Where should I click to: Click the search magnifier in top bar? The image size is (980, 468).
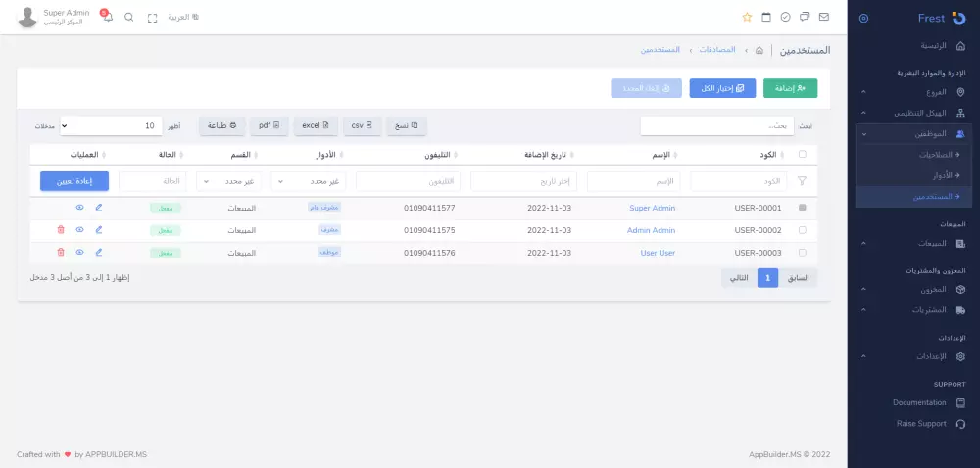(129, 18)
